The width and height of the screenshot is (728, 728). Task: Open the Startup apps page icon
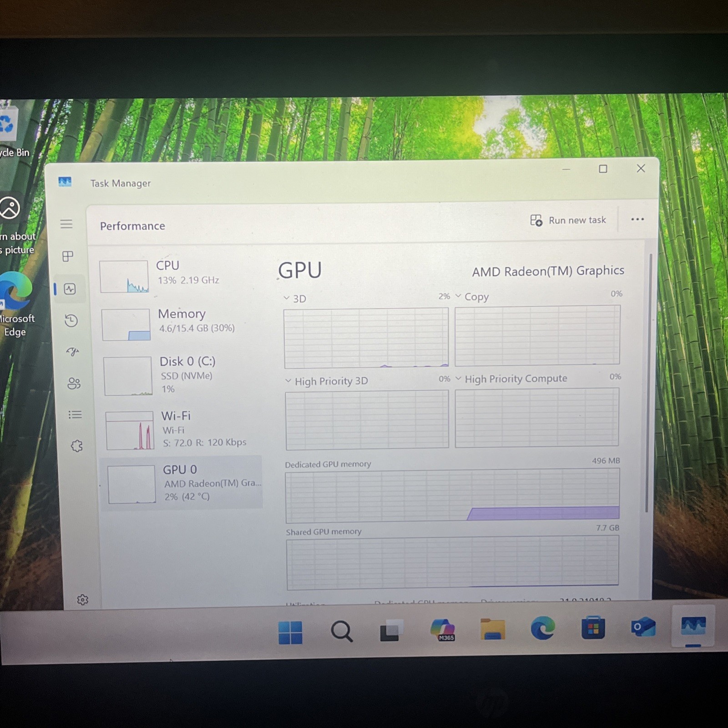point(73,352)
